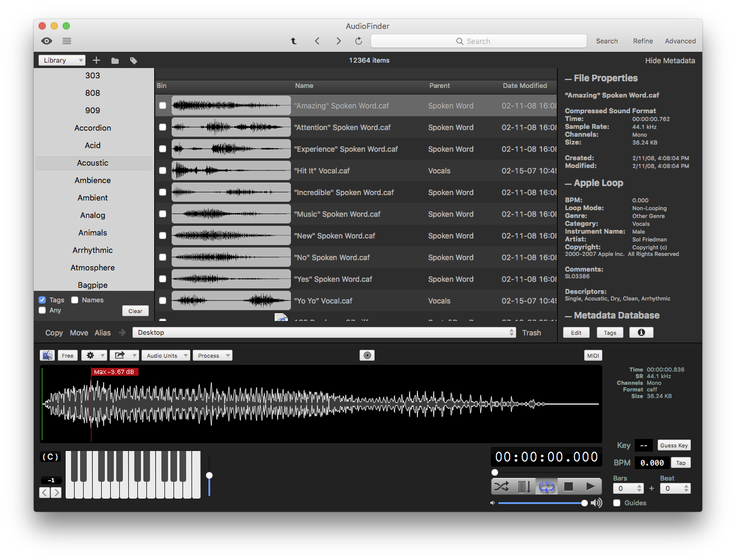736x560 pixels.
Task: Click the go-to-parent folder arrow icon
Action: coord(294,41)
